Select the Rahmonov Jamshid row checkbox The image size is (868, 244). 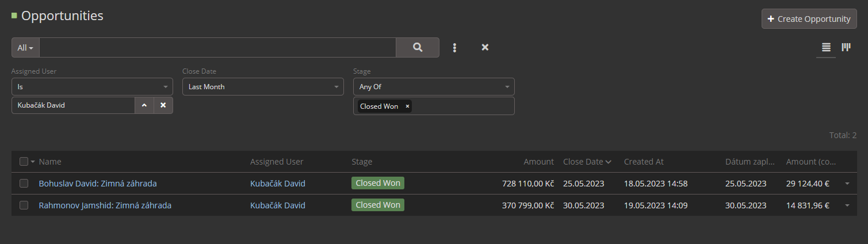coord(24,205)
